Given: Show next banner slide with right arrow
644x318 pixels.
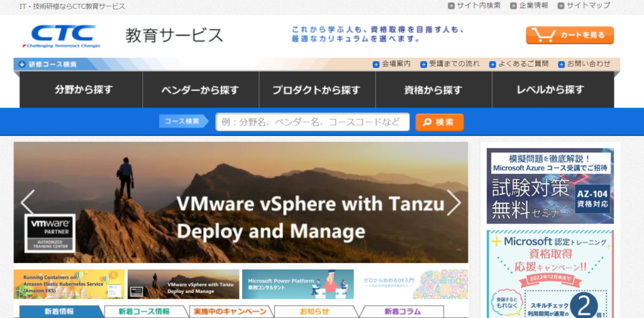Looking at the screenshot, I should [454, 202].
